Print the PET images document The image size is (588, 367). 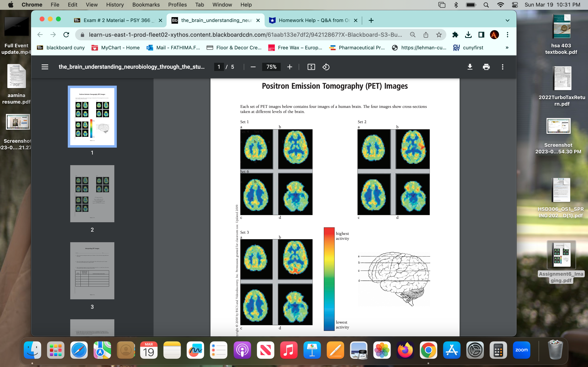(486, 67)
